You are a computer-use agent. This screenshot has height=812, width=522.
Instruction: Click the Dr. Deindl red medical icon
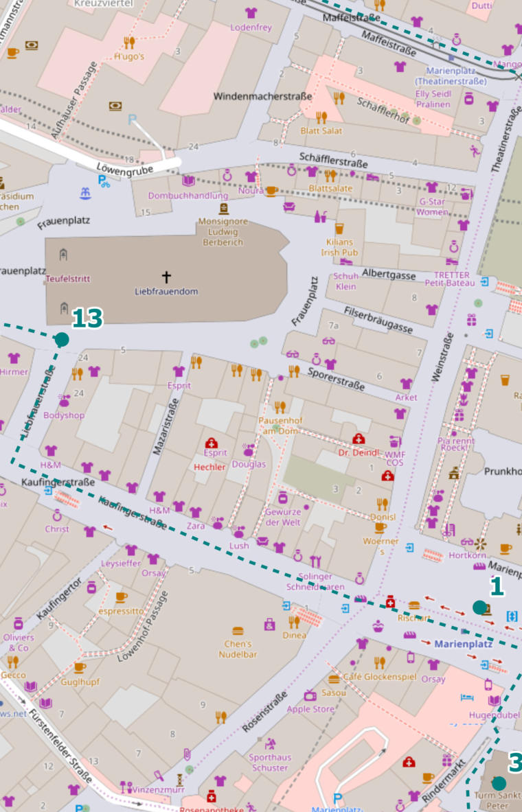click(x=358, y=439)
